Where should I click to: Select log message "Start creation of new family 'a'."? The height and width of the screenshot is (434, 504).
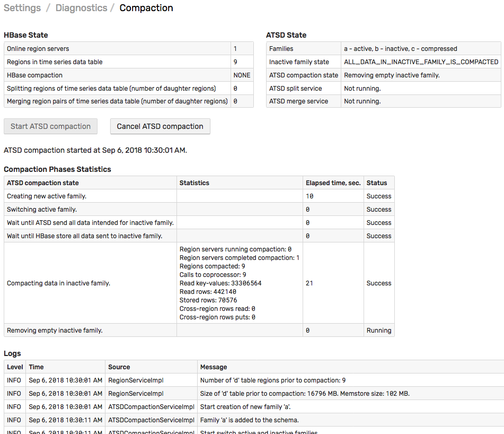pos(245,406)
